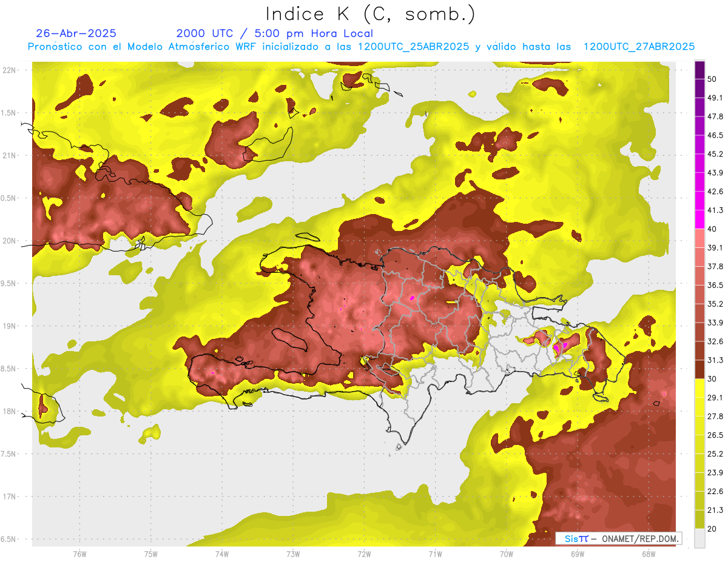This screenshot has width=728, height=562.
Task: Click the colorbar value '26.5'
Action: (715, 435)
